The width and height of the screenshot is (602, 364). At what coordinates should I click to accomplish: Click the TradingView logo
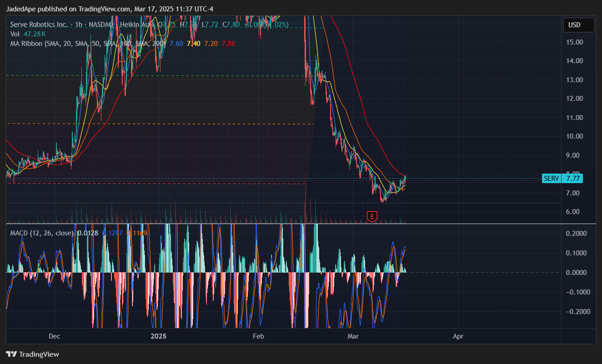coord(32,354)
